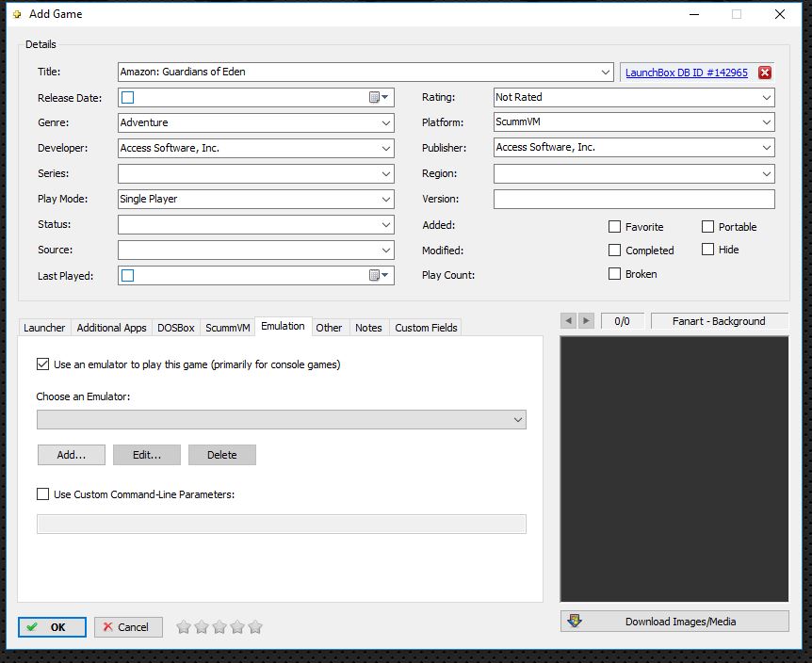The image size is (812, 663).
Task: Select the Emulation tab
Action: click(x=283, y=326)
